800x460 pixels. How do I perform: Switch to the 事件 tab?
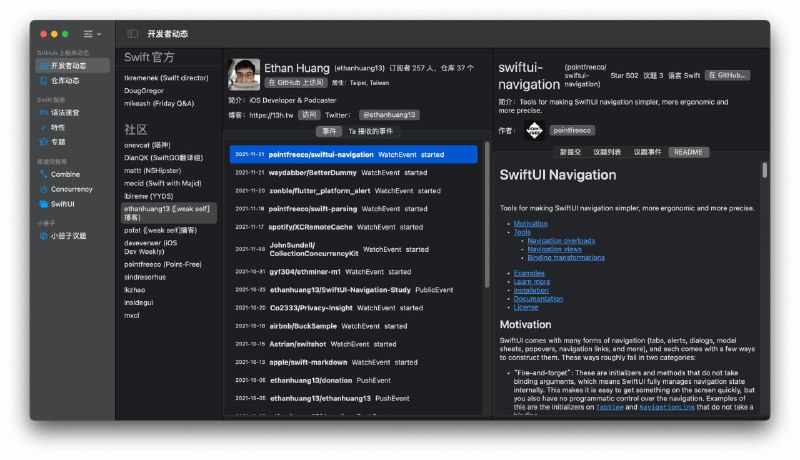tap(329, 132)
